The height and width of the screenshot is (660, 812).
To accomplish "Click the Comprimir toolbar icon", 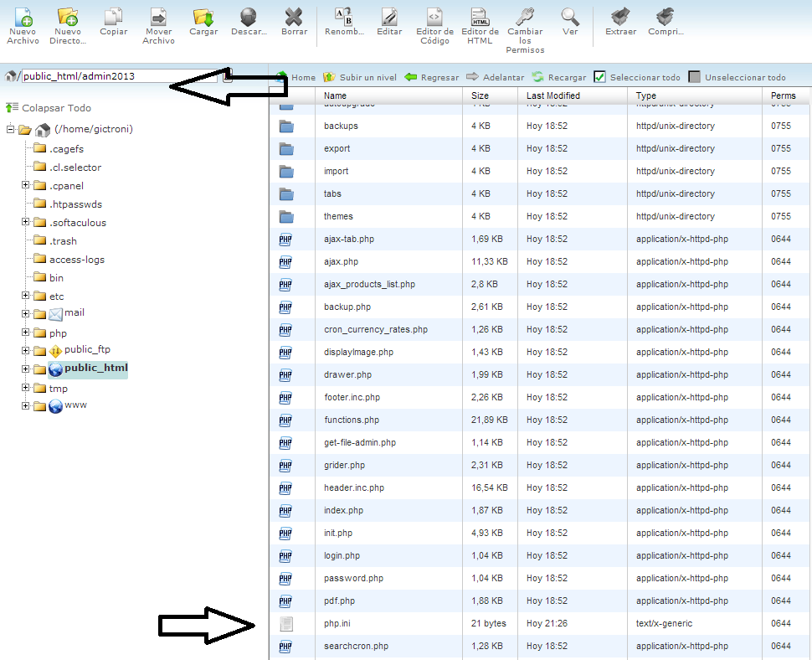I will 666,17.
